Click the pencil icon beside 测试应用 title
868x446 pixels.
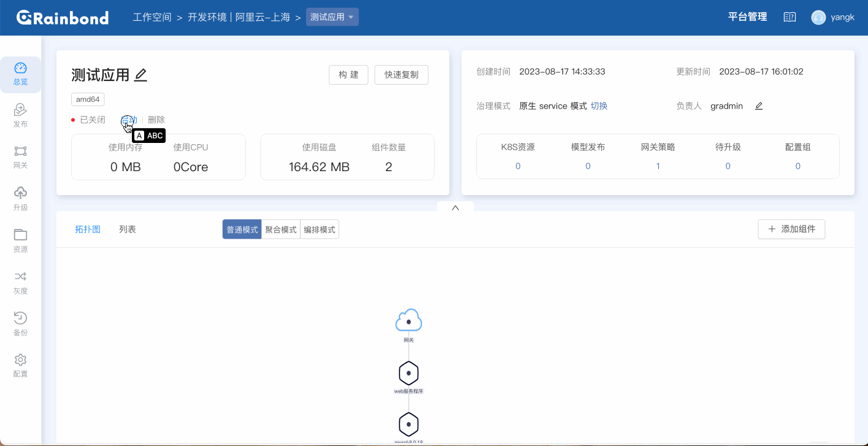click(140, 75)
